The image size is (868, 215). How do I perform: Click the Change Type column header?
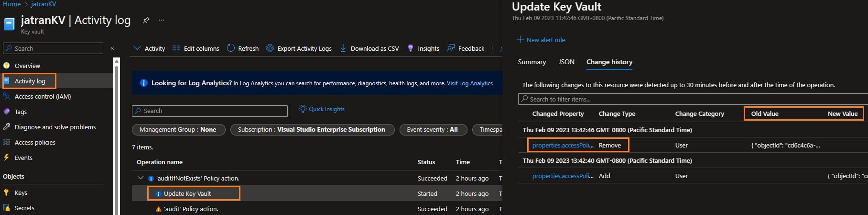click(617, 114)
